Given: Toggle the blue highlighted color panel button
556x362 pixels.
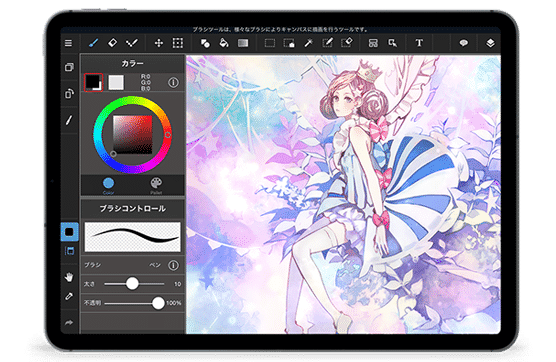Looking at the screenshot, I should [x=69, y=232].
